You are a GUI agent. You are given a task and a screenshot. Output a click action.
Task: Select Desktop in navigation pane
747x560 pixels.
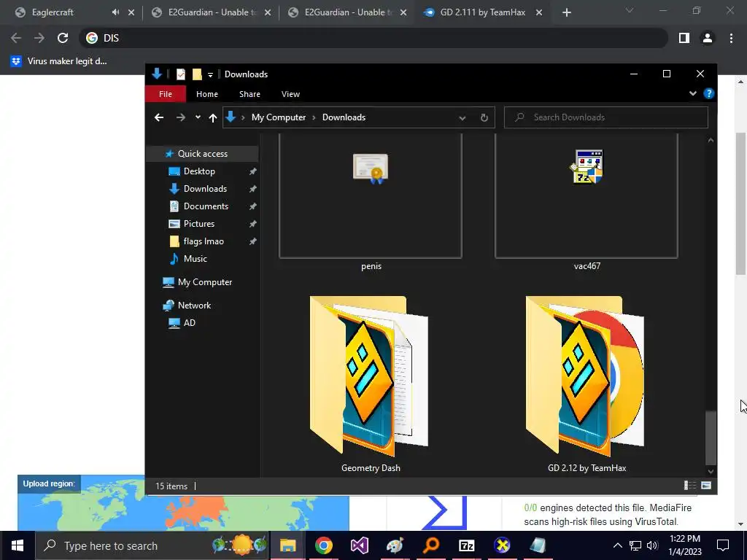pyautogui.click(x=199, y=171)
